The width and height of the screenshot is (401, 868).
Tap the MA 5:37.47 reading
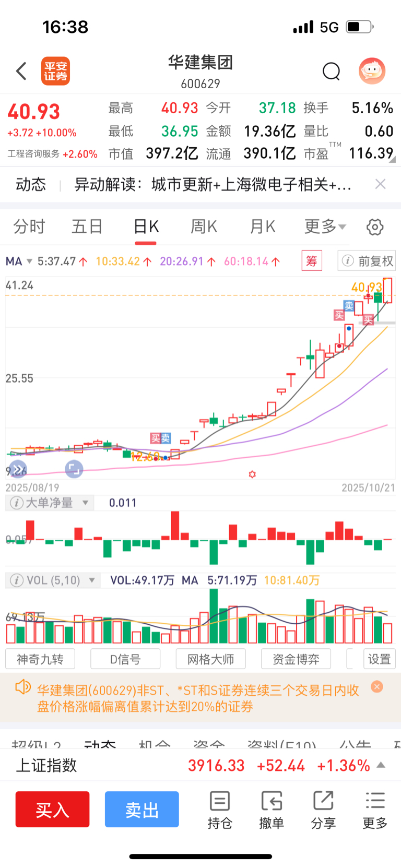62,261
